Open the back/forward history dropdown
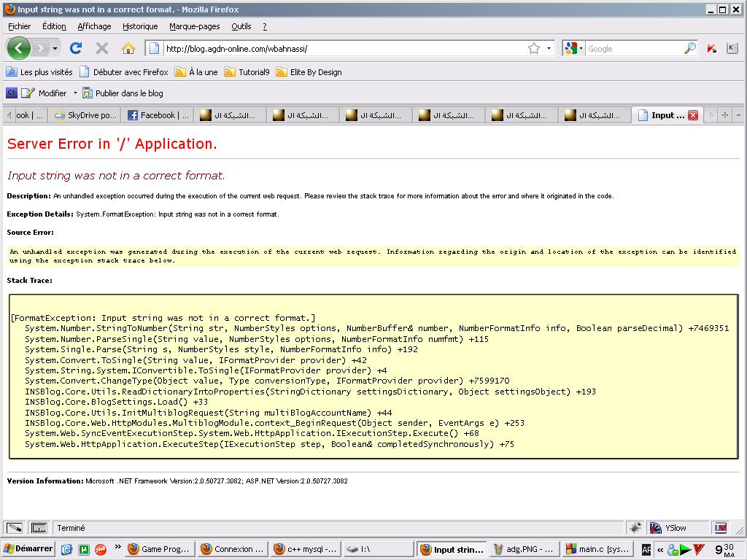The height and width of the screenshot is (560, 747). point(55,48)
